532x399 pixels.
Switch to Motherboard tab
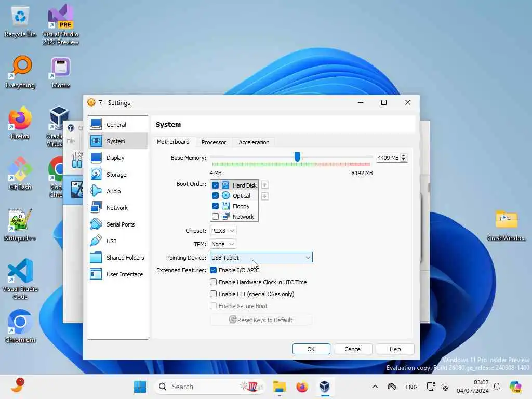coord(173,142)
